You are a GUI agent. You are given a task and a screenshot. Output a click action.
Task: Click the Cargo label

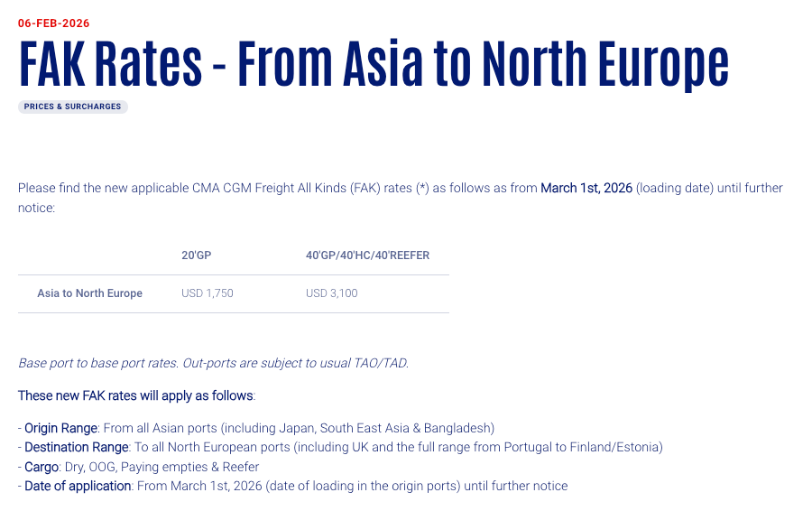(42, 467)
